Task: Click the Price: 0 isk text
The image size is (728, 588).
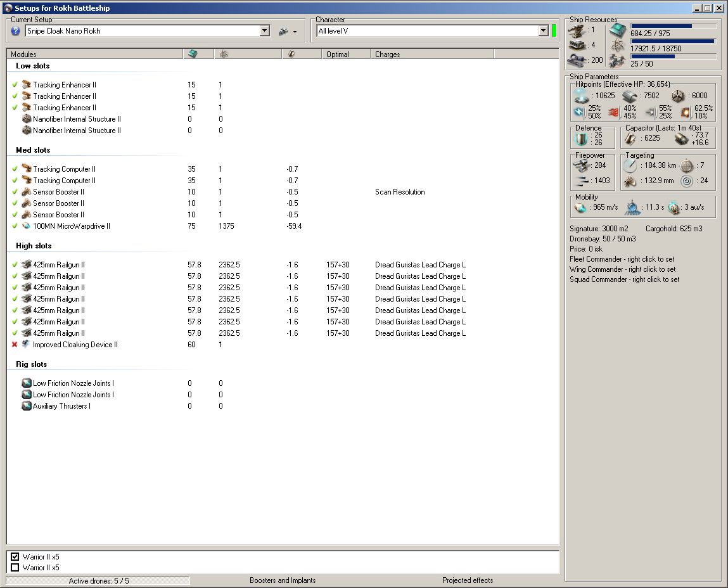Action: tap(586, 249)
